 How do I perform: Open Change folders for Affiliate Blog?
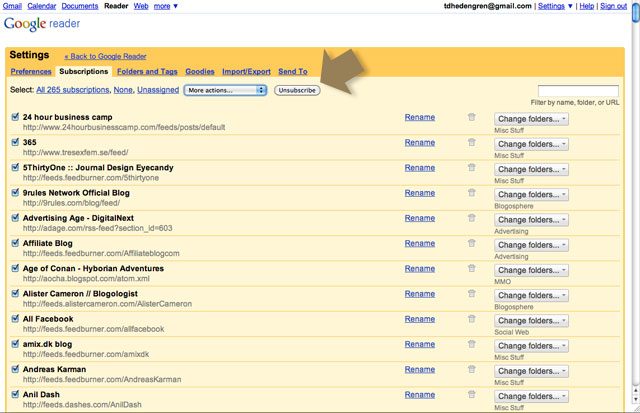(531, 245)
